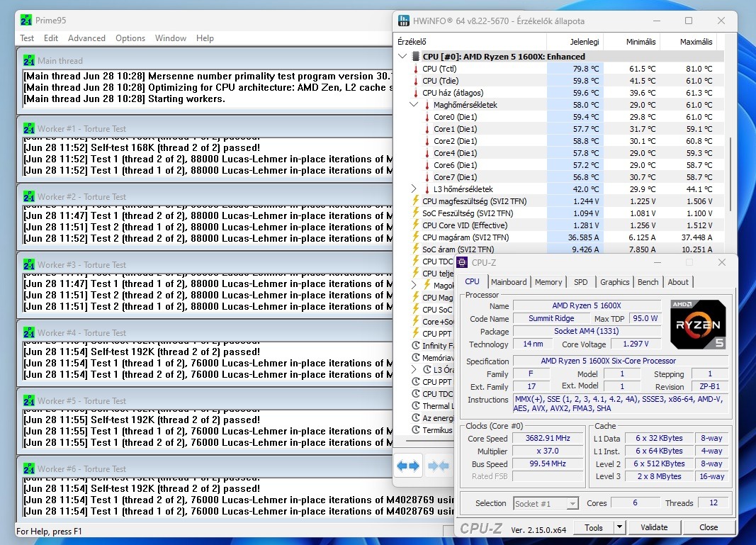Click the clock icon beside Thermal row
Image resolution: width=756 pixels, height=545 pixels.
(416, 405)
